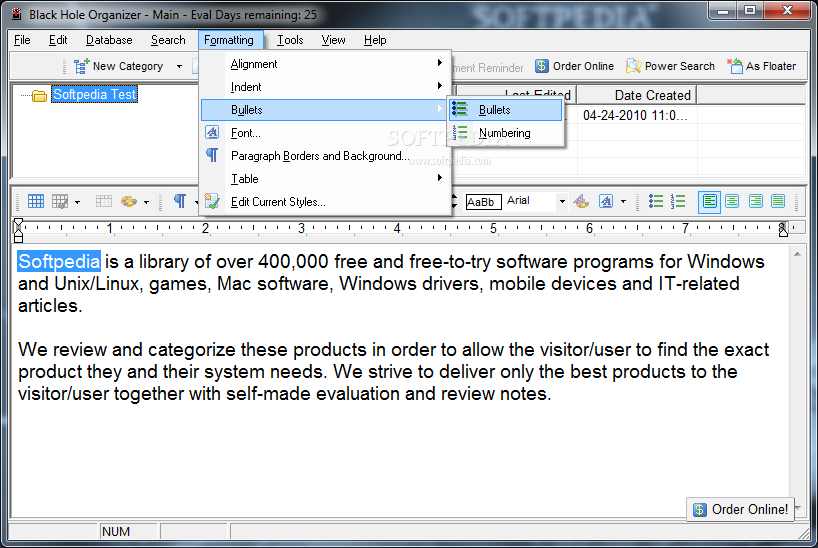The width and height of the screenshot is (818, 548).
Task: Open the Tools menu
Action: click(x=290, y=40)
